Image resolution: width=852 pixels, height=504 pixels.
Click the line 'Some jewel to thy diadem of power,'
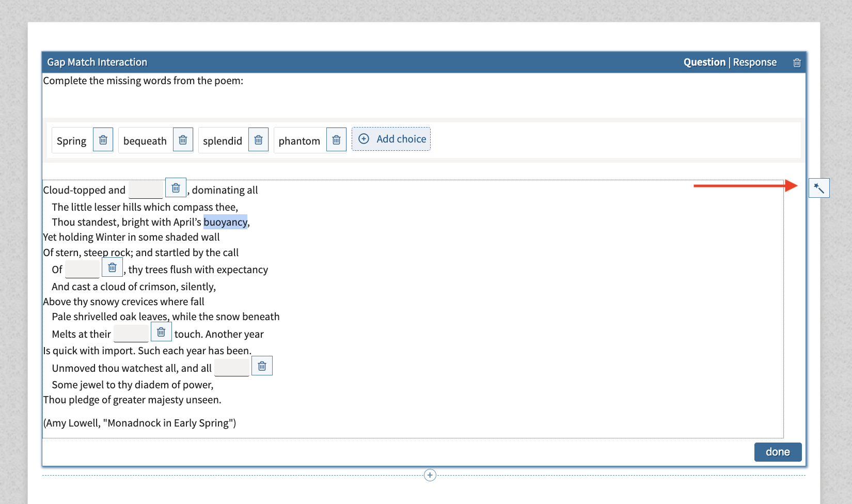point(133,385)
